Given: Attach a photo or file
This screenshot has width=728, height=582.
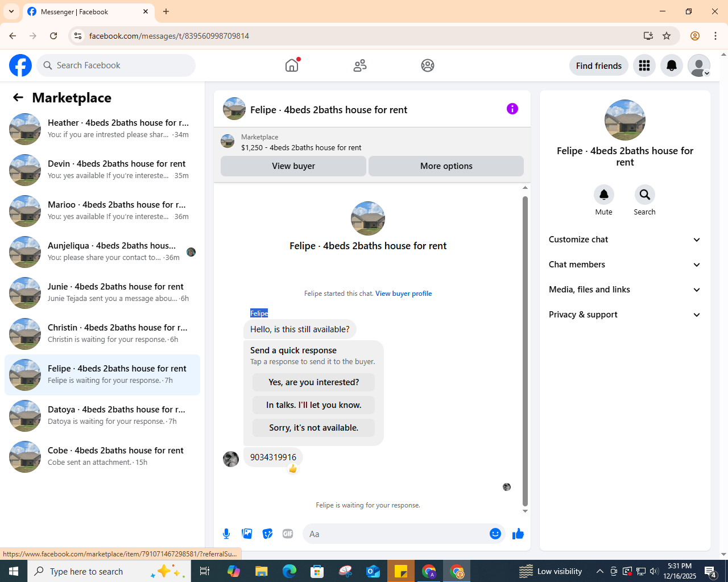Looking at the screenshot, I should [247, 534].
